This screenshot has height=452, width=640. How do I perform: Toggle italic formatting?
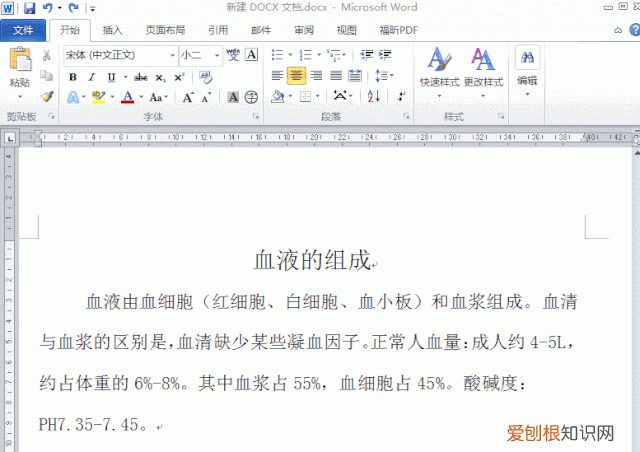coord(92,77)
